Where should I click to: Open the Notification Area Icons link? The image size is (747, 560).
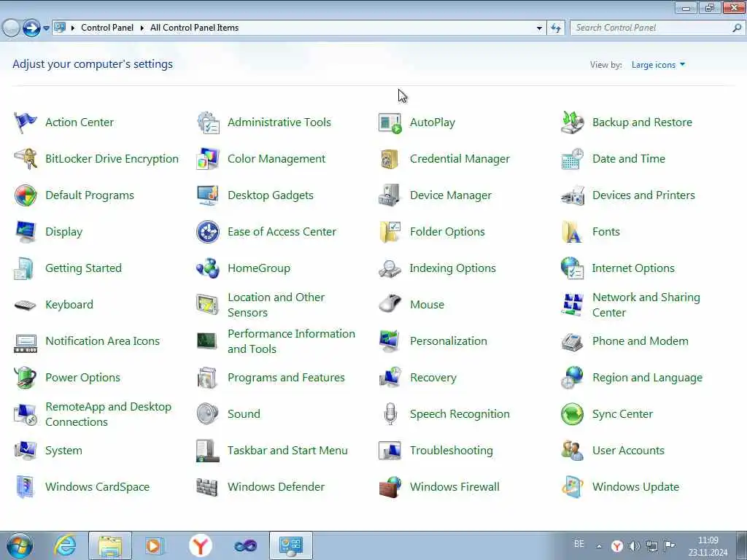click(x=102, y=341)
